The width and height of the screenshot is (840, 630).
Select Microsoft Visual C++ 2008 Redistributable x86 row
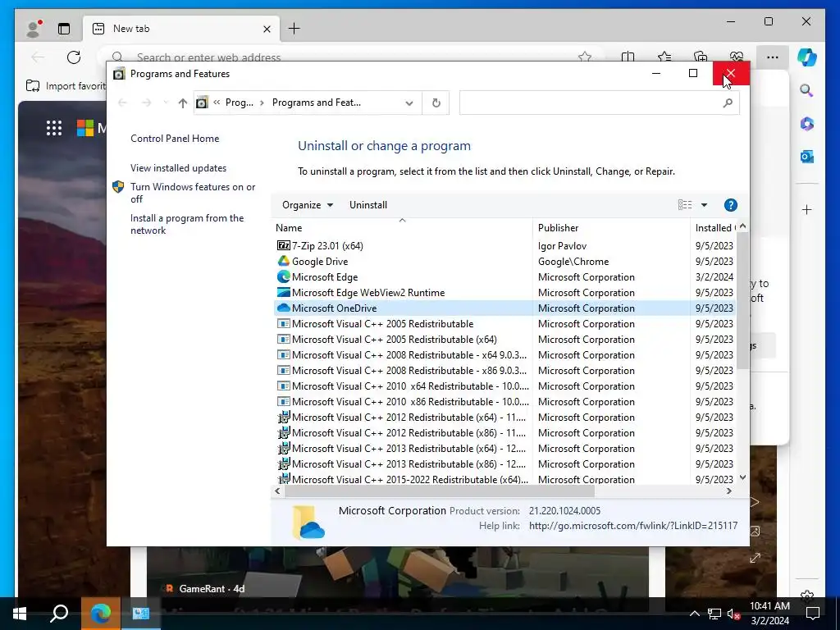(x=504, y=370)
